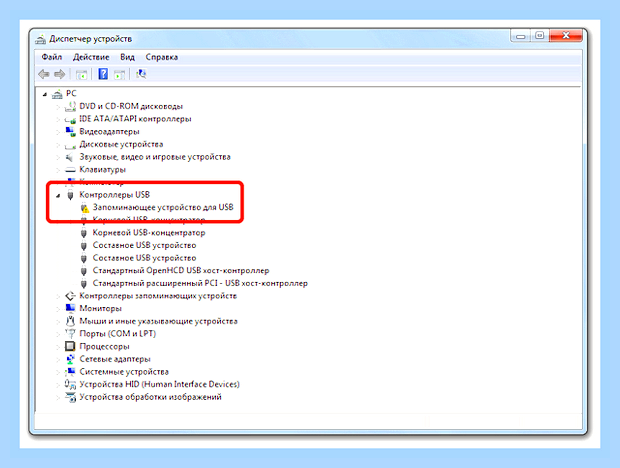The image size is (620, 468).
Task: Click the Устройства HID icon
Action: pyautogui.click(x=70, y=384)
